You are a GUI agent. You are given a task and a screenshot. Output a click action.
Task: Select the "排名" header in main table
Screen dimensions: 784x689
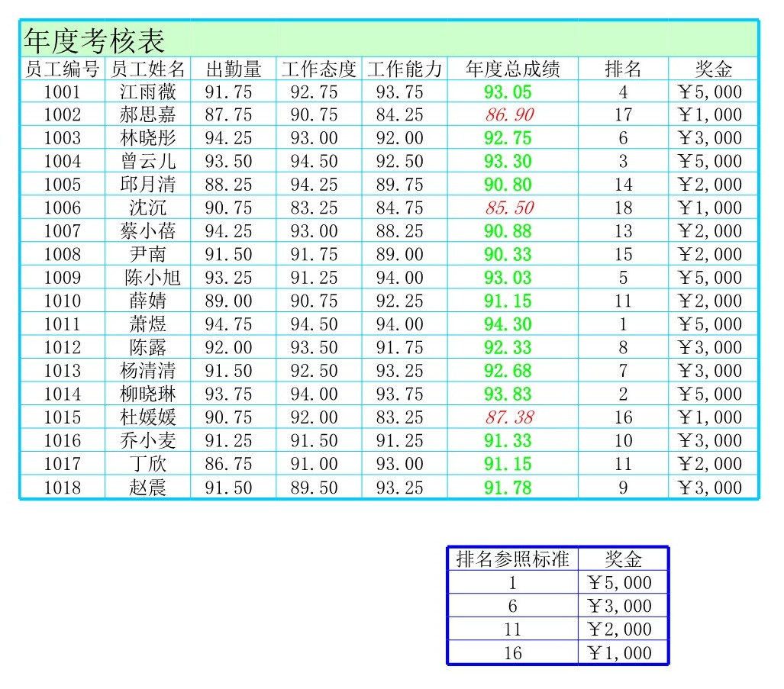[x=623, y=69]
